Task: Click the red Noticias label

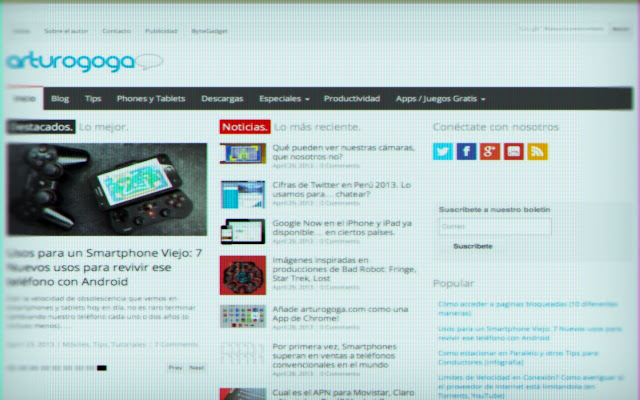Action: click(245, 127)
